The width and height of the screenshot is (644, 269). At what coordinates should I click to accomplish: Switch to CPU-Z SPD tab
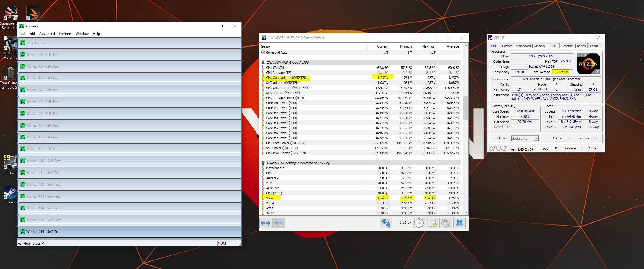point(553,46)
